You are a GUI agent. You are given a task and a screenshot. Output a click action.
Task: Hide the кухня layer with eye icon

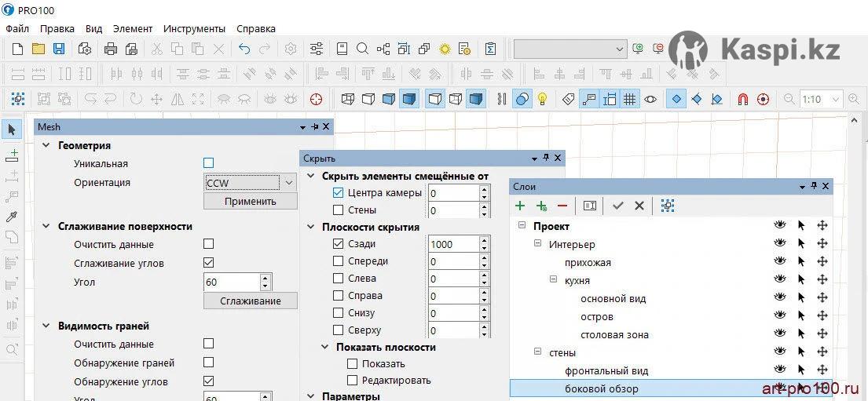click(779, 280)
